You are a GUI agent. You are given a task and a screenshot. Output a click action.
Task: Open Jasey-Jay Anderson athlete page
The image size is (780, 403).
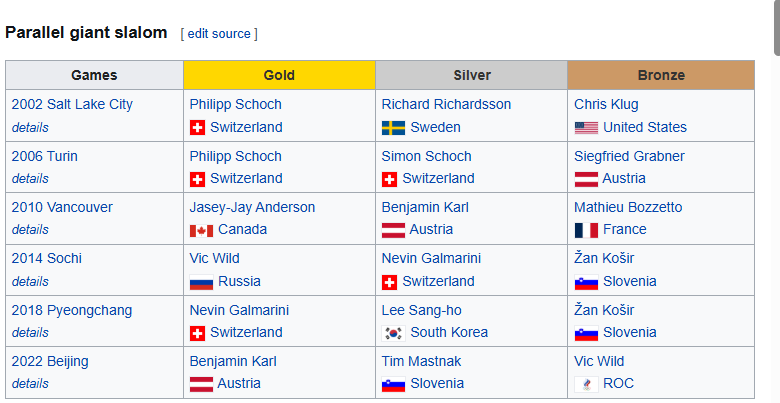point(252,207)
